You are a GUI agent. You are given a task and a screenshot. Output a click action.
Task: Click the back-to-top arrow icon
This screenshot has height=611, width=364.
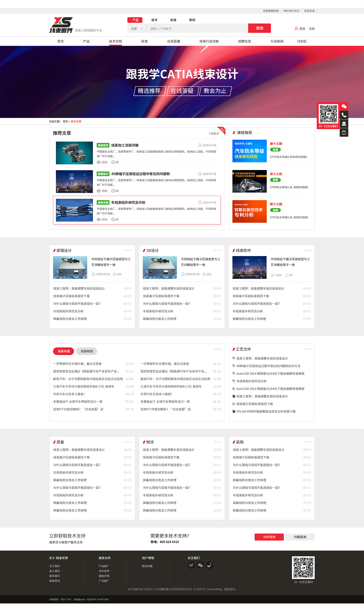[344, 132]
